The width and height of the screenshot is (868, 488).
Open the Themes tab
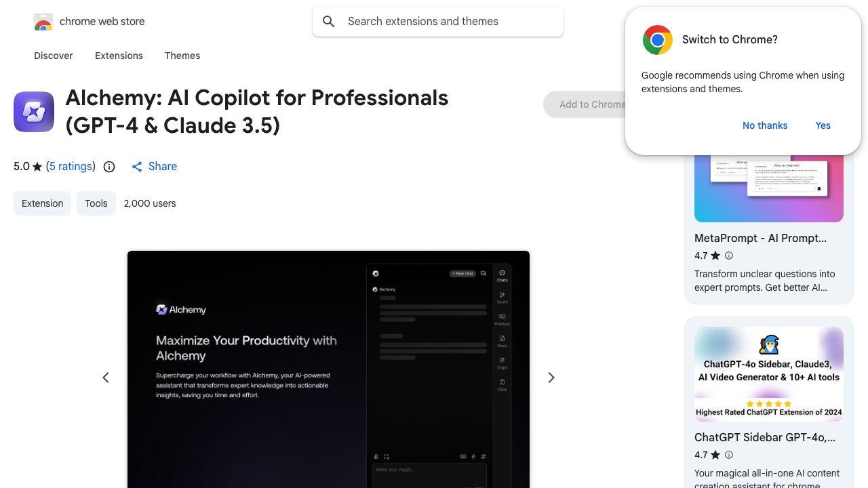coord(182,56)
